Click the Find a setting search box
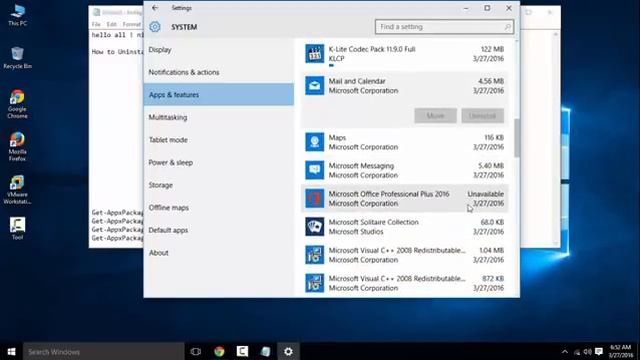 (x=444, y=27)
